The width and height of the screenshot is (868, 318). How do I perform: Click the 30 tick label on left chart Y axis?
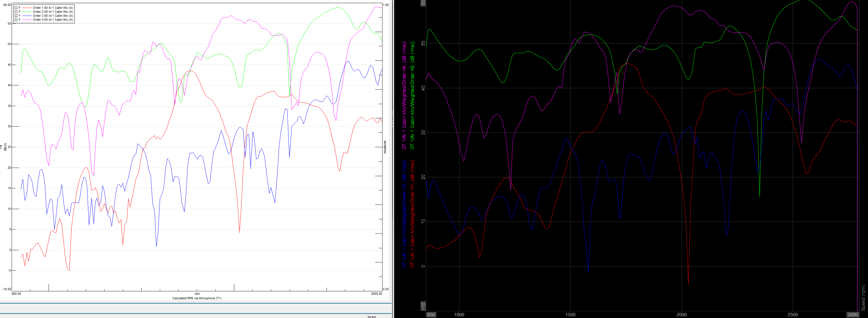[x=9, y=127]
